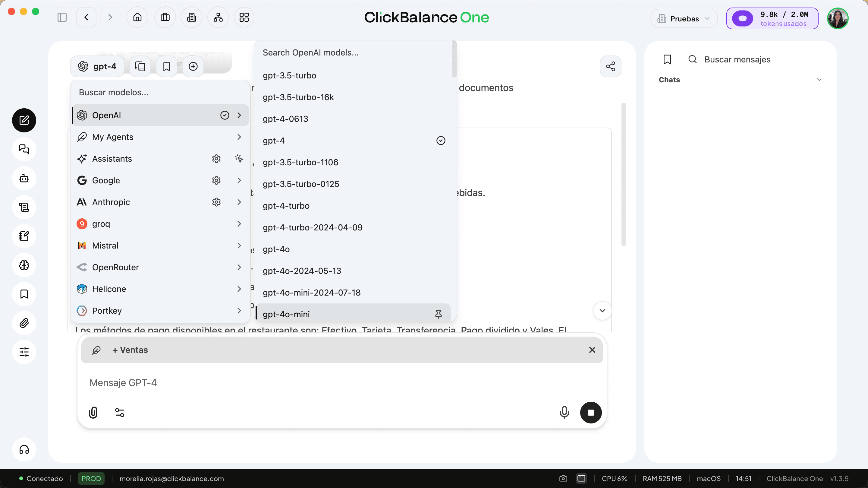
Task: Open the conversations icon in the left sidebar
Action: (24, 149)
